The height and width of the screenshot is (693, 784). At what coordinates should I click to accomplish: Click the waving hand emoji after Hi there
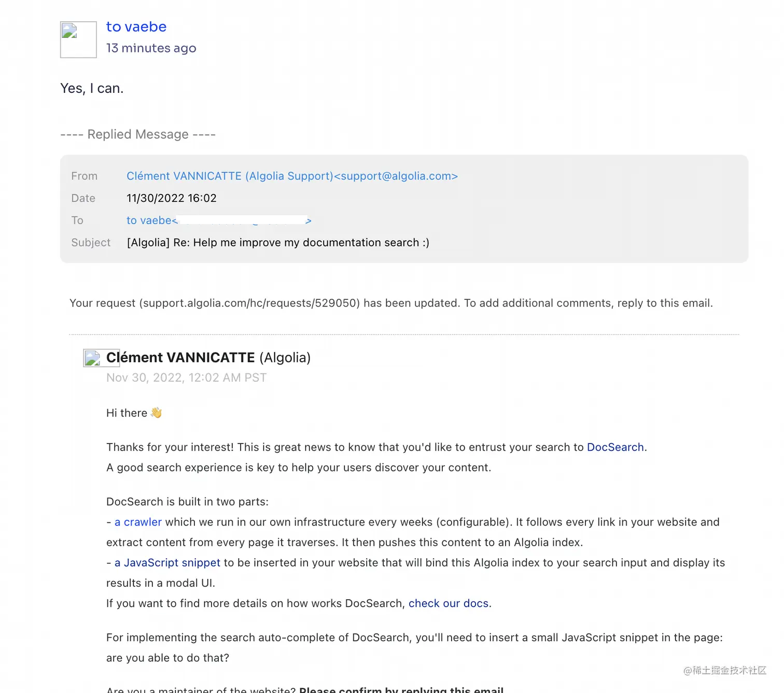156,413
